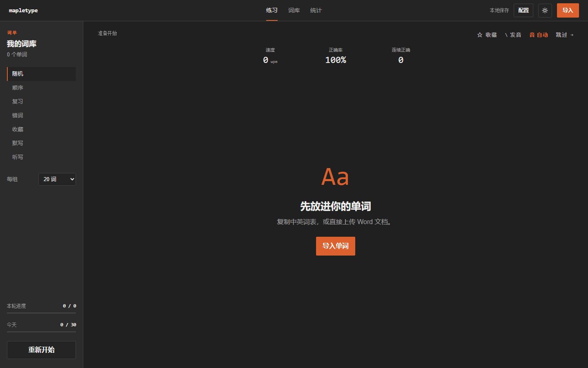Select 随机 practice mode
The width and height of the screenshot is (588, 368).
click(41, 74)
